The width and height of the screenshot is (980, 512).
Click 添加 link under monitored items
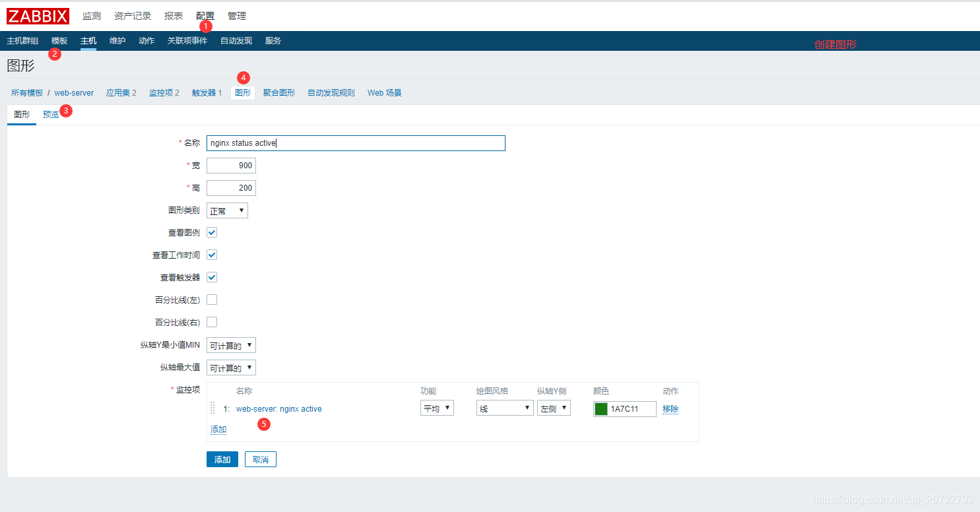coord(218,430)
